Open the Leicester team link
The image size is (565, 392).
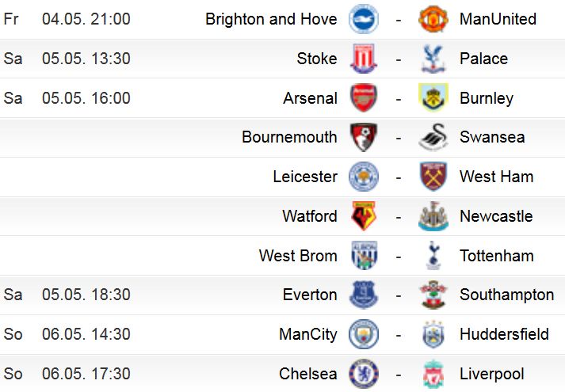tap(305, 177)
